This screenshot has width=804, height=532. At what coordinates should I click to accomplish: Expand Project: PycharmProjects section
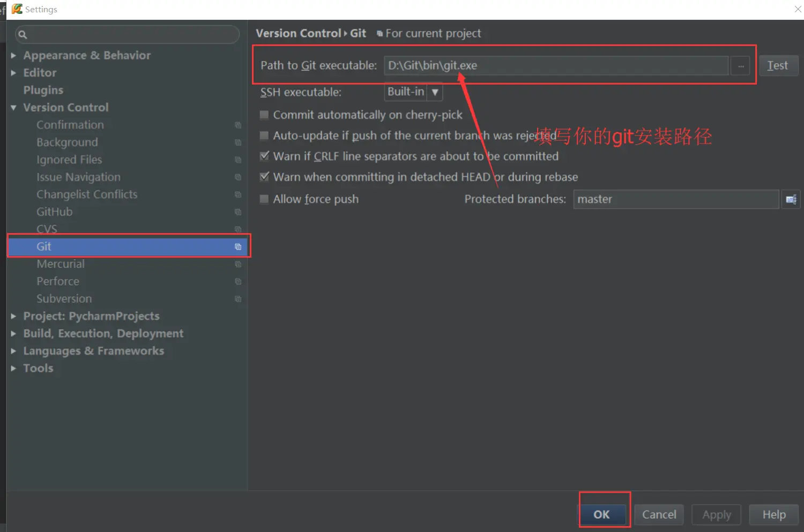coord(13,316)
